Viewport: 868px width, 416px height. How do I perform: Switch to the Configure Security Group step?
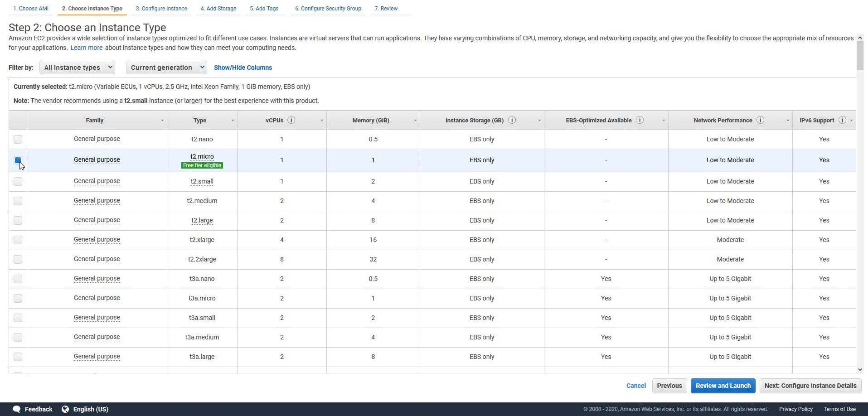click(328, 8)
